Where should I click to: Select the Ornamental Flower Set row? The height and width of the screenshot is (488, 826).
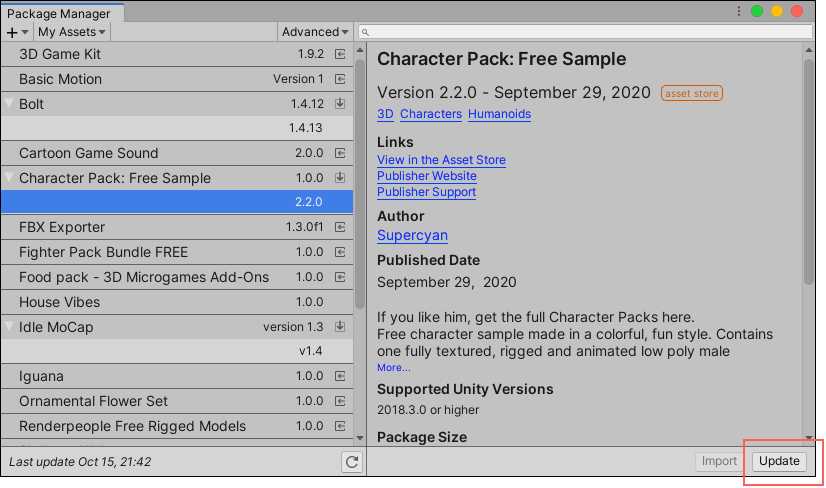pyautogui.click(x=177, y=401)
